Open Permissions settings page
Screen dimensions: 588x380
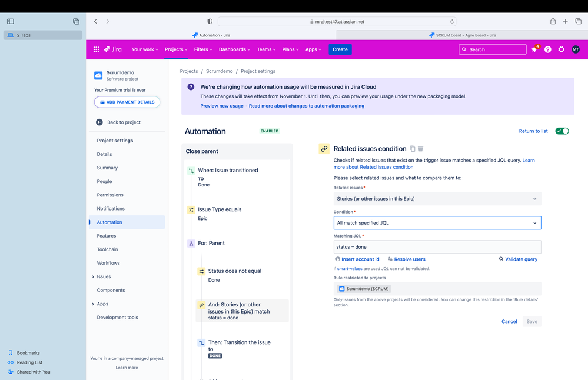point(110,195)
